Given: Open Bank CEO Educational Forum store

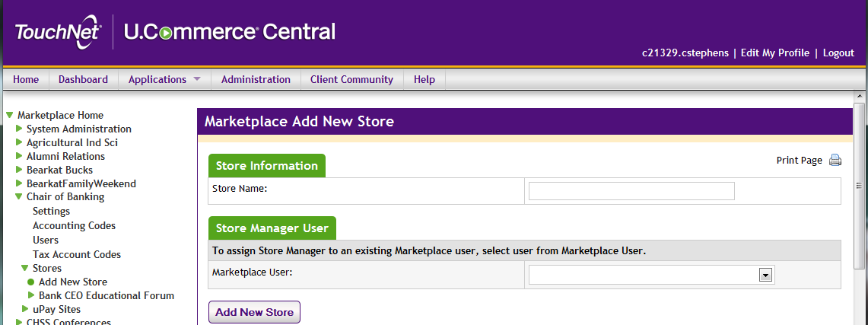Looking at the screenshot, I should coord(107,295).
